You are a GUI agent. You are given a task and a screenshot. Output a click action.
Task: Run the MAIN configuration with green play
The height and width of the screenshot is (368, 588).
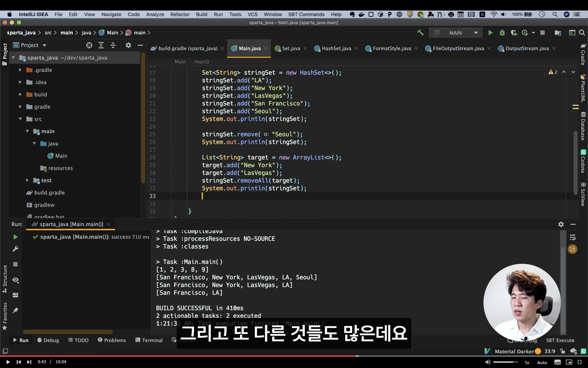click(490, 33)
